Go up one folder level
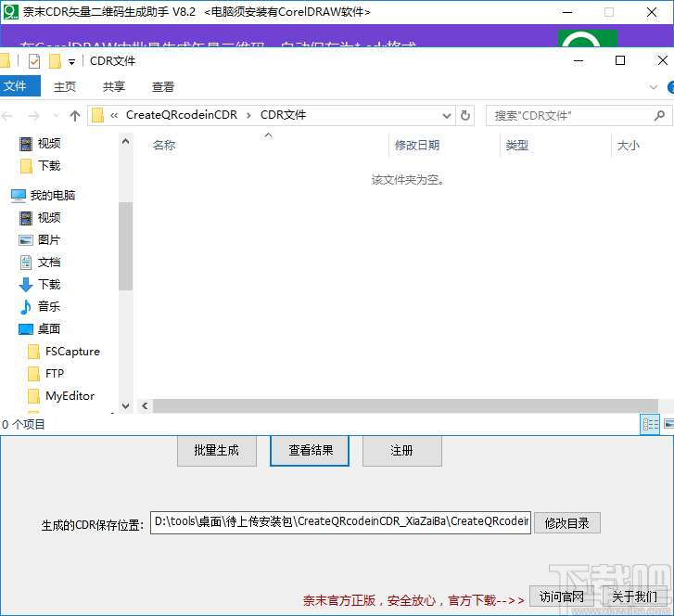 tap(75, 116)
